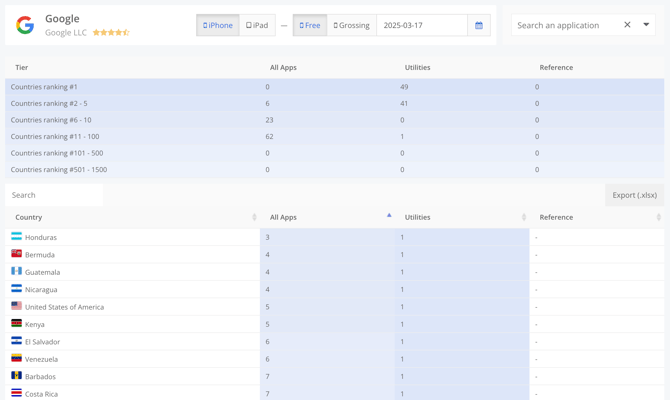Image resolution: width=670 pixels, height=400 pixels.
Task: Click the Venezuela flag icon
Action: point(16,358)
